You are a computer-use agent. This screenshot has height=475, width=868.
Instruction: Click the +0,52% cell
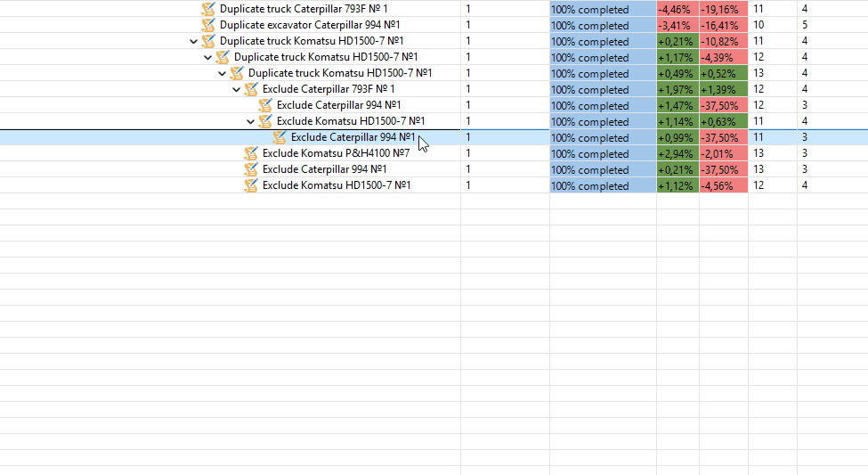click(x=724, y=74)
